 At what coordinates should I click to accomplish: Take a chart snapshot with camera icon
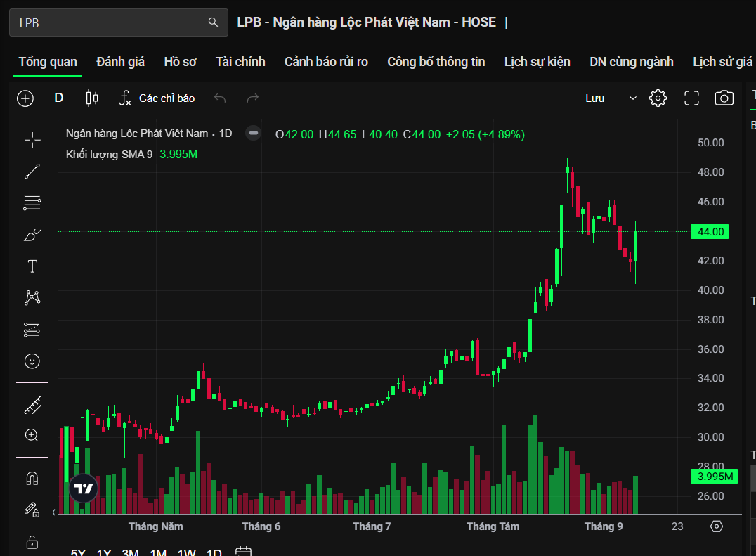724,98
